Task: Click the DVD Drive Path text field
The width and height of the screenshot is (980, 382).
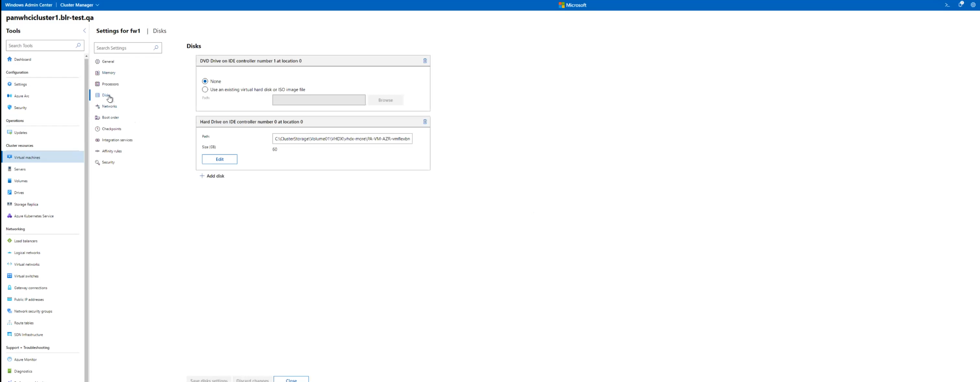Action: [319, 100]
